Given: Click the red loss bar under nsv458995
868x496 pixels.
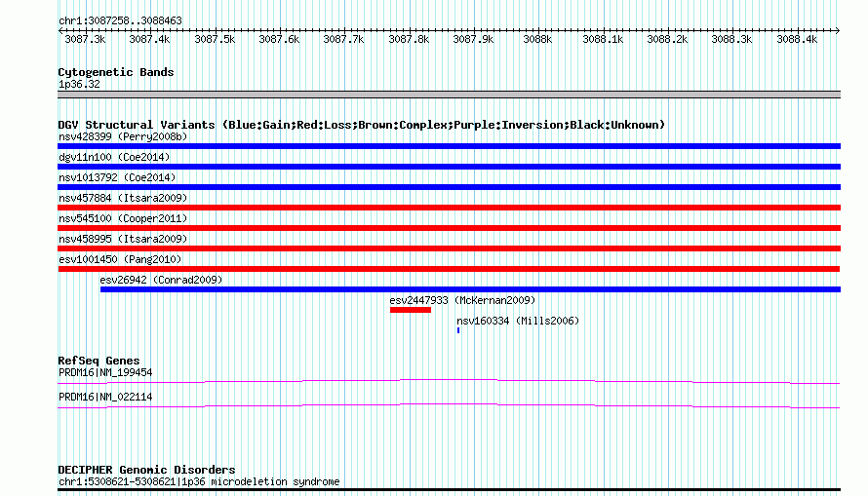Looking at the screenshot, I should pyautogui.click(x=449, y=248).
